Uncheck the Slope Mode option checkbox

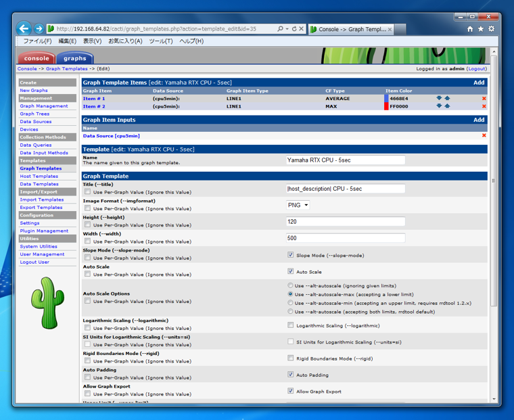[290, 255]
